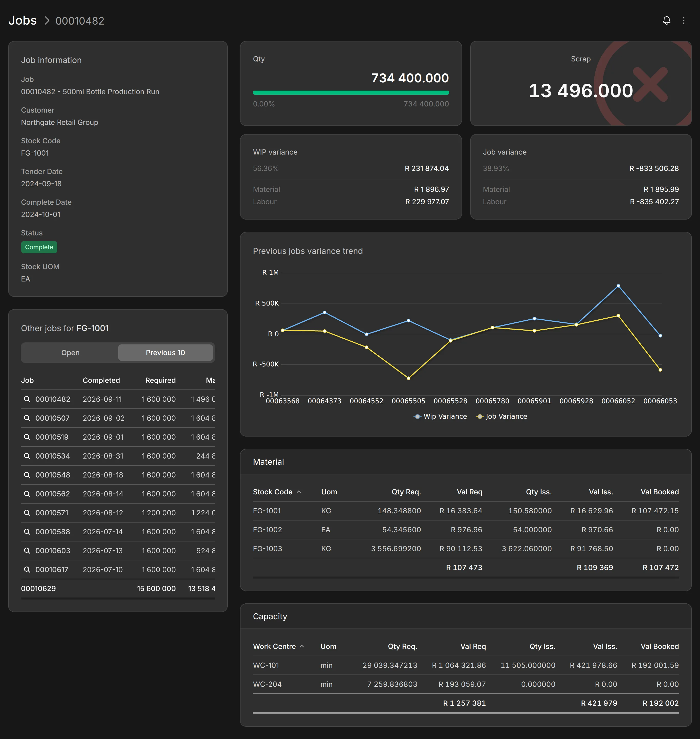
Task: Toggle the Wip Variance legend series
Action: 440,417
